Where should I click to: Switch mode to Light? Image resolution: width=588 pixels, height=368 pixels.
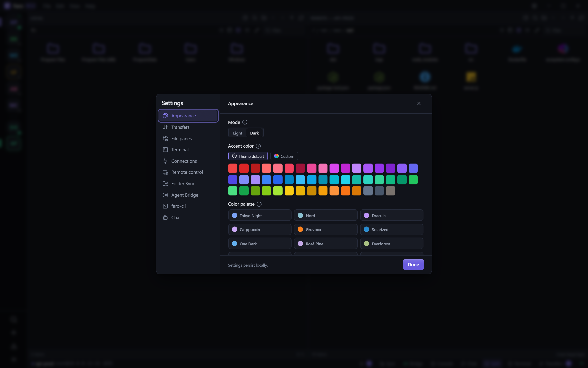tap(237, 133)
